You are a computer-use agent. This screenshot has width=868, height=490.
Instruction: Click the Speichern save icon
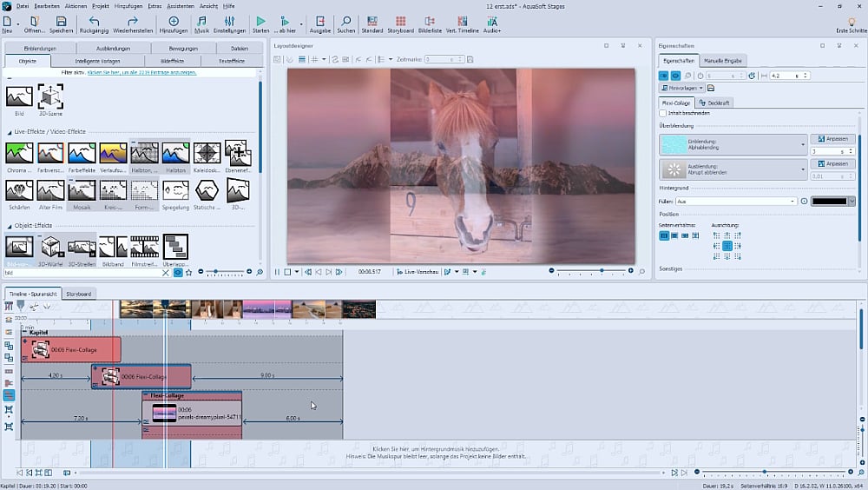pos(61,22)
